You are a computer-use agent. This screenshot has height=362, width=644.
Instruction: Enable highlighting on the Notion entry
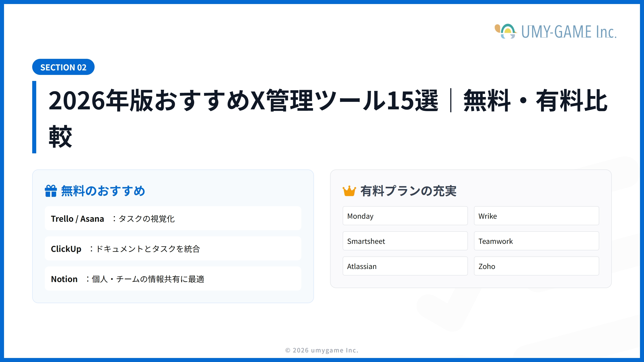click(x=173, y=279)
